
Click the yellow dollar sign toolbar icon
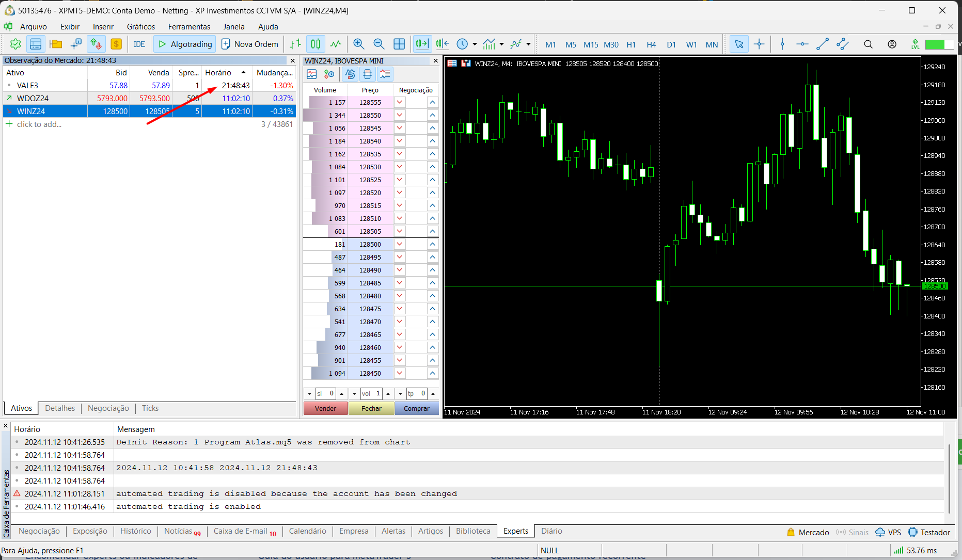pos(116,44)
